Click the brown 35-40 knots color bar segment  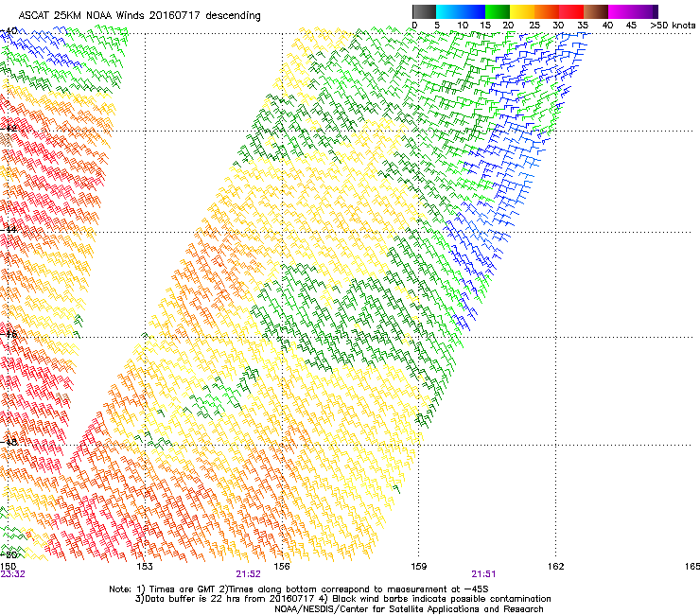(x=596, y=11)
